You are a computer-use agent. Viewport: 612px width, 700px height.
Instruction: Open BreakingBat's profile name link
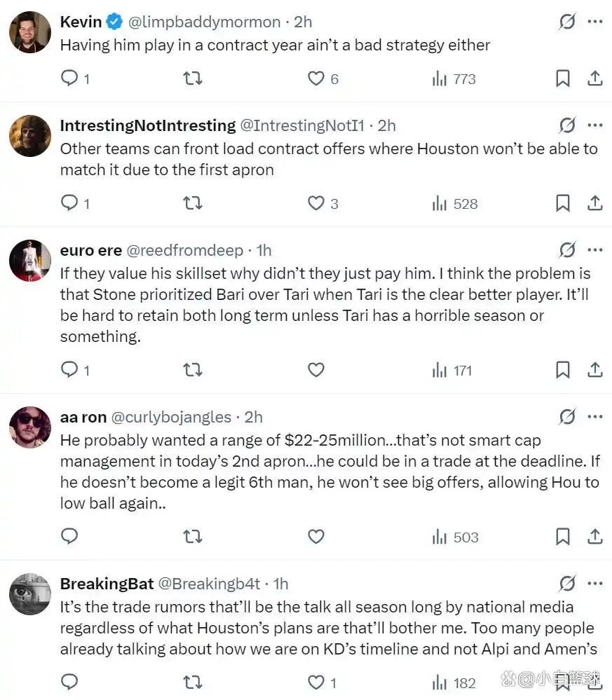107,584
